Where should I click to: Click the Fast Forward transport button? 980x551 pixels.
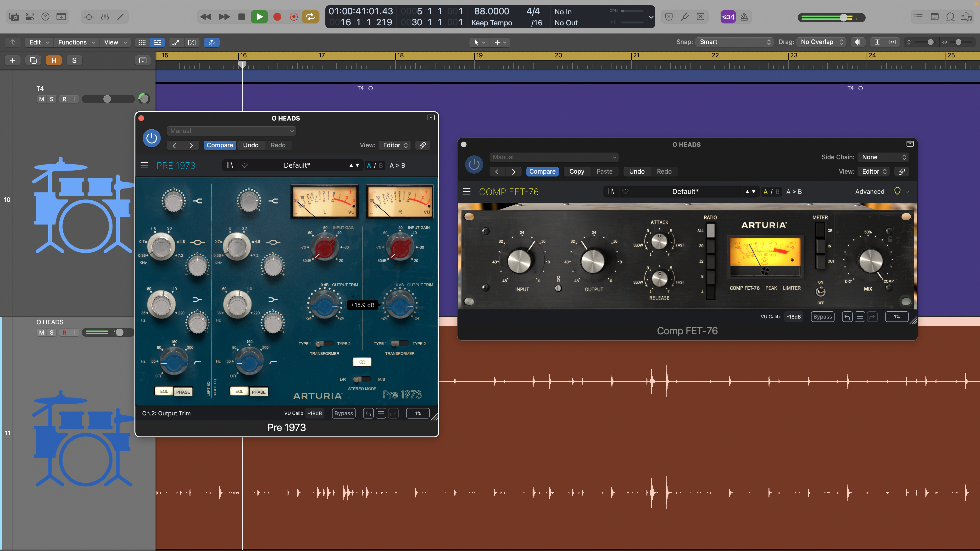tap(224, 17)
